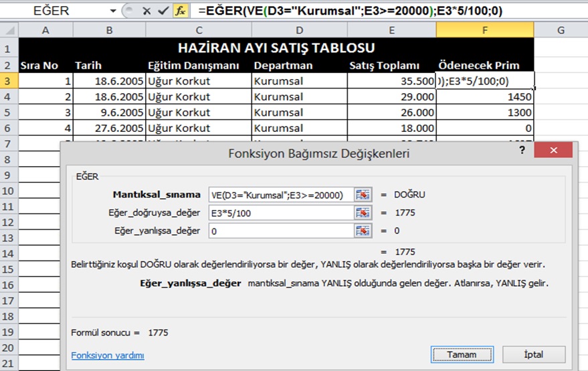Click into the formula bar text
The height and width of the screenshot is (371, 588).
(388, 11)
